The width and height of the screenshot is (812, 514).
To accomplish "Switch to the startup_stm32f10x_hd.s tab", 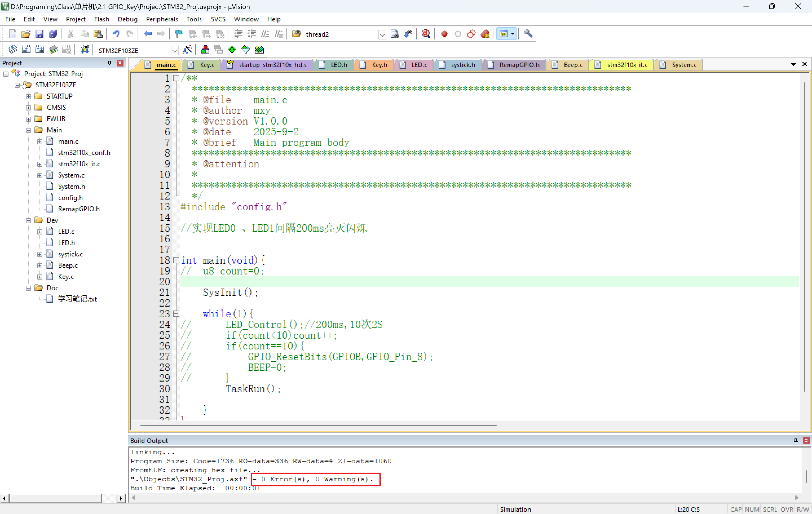I will (x=267, y=65).
